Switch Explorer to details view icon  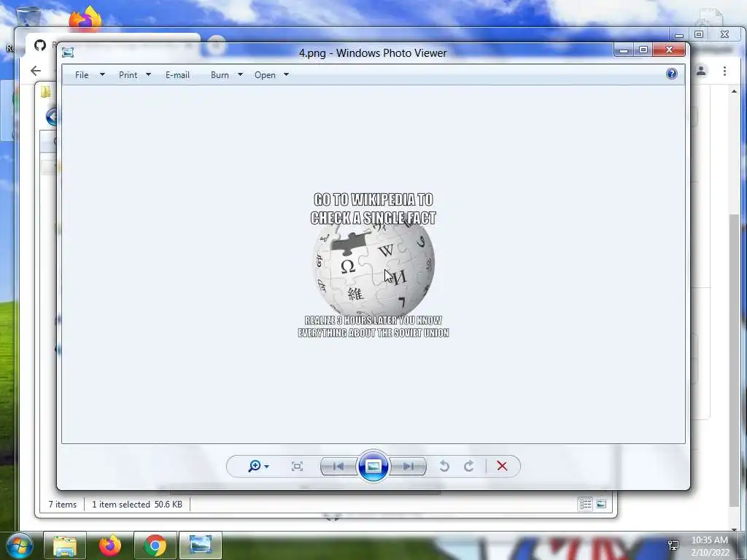pyautogui.click(x=586, y=504)
